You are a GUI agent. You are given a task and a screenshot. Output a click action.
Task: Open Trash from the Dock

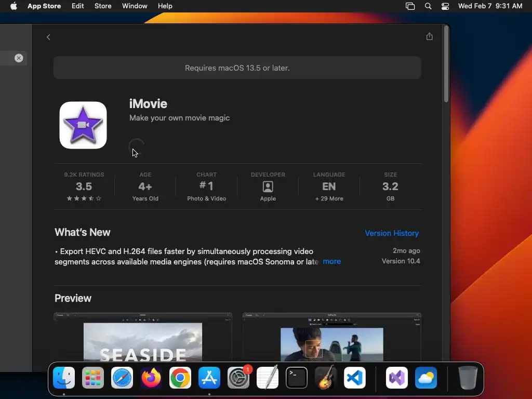468,378
